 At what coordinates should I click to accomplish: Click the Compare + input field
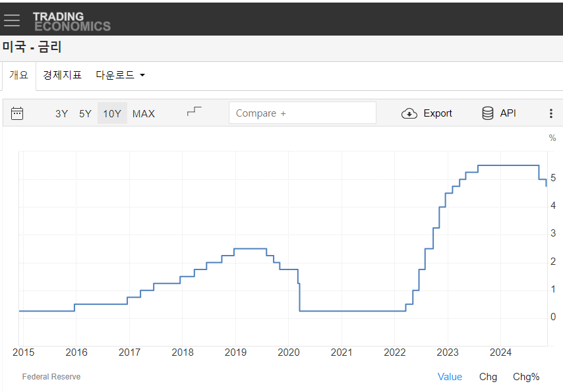(303, 113)
